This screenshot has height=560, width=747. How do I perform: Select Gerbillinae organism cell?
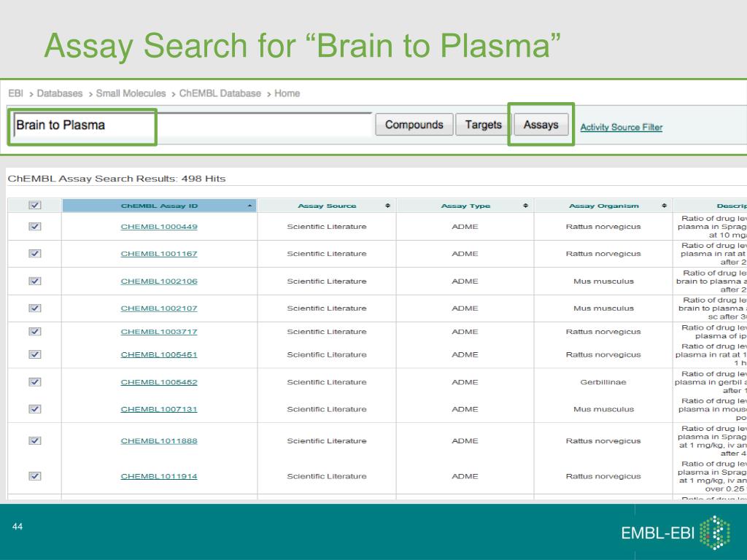(x=603, y=382)
